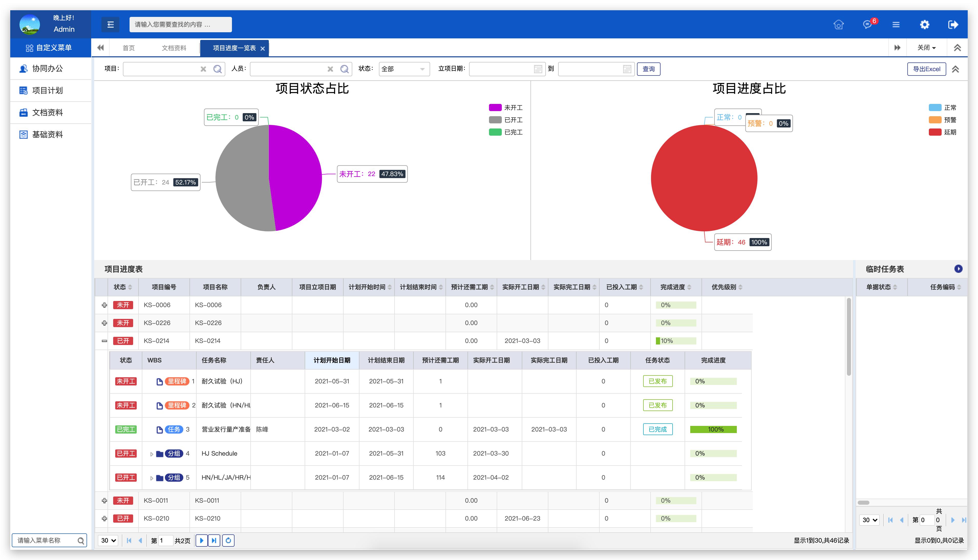Open the 状态 dropdown showing 全部

tap(403, 69)
